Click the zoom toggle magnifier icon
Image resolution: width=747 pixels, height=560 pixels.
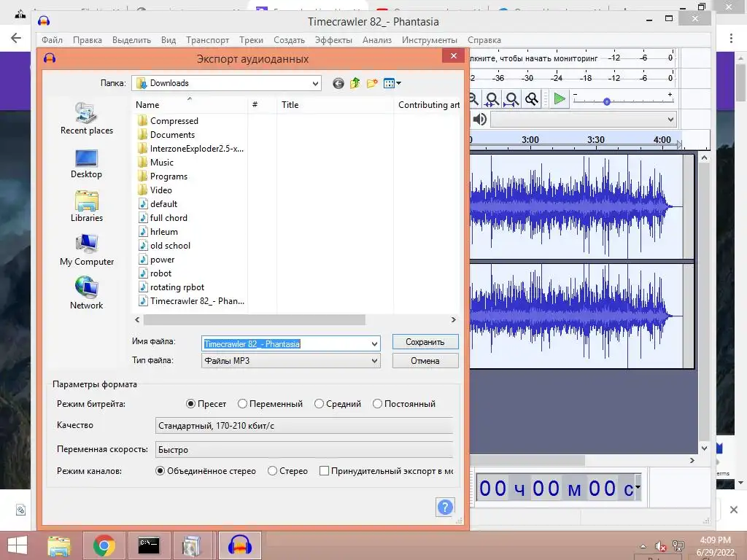coord(532,99)
